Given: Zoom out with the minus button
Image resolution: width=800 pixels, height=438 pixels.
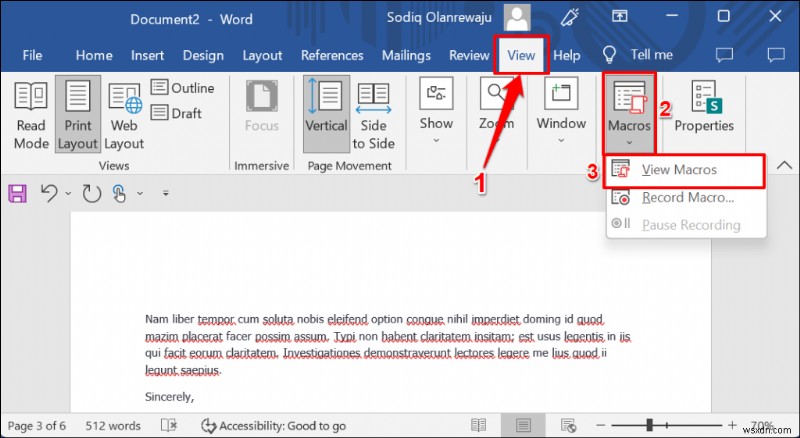Looking at the screenshot, I should click(601, 425).
